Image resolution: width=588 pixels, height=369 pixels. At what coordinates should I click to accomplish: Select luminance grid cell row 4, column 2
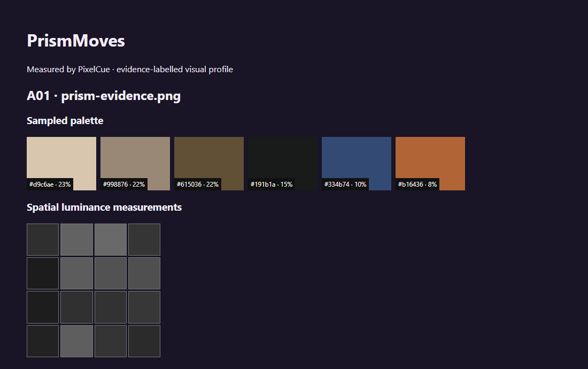pos(76,341)
